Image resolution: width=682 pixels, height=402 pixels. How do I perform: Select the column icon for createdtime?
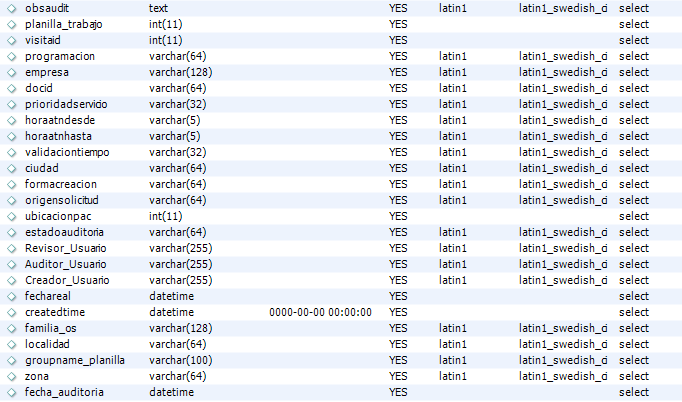pyautogui.click(x=12, y=312)
